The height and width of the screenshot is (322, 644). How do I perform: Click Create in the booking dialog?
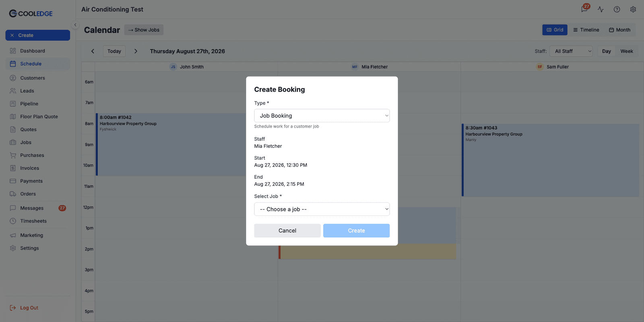[356, 231]
